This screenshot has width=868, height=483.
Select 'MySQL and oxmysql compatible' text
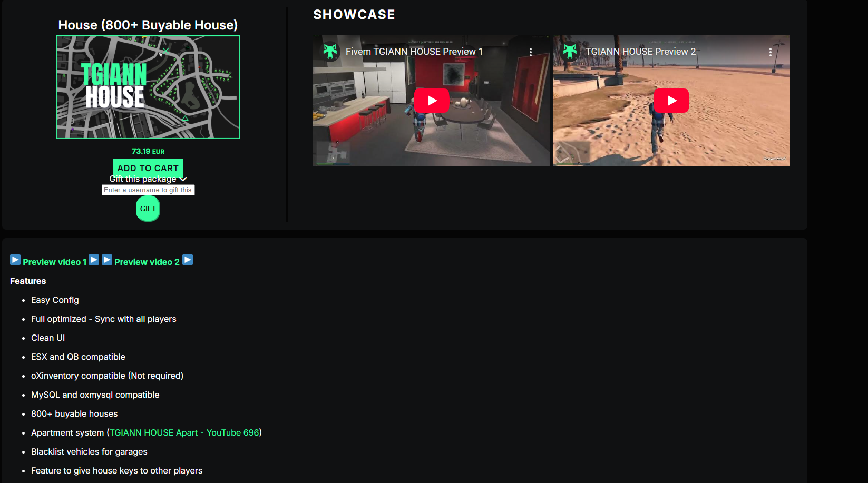point(95,395)
